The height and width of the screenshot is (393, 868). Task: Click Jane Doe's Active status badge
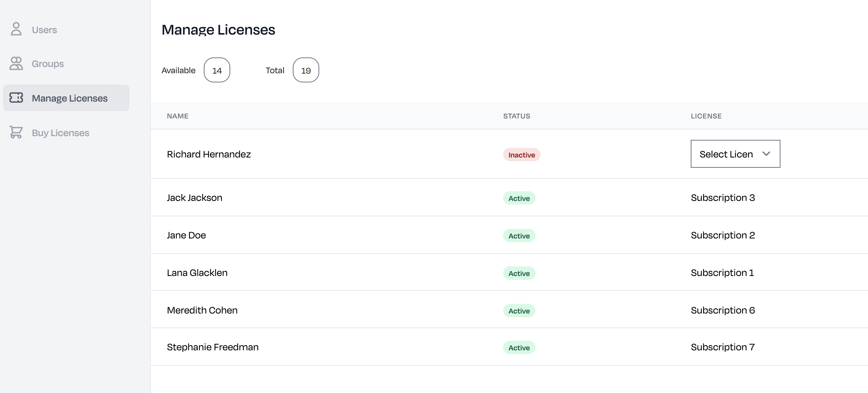[519, 236]
